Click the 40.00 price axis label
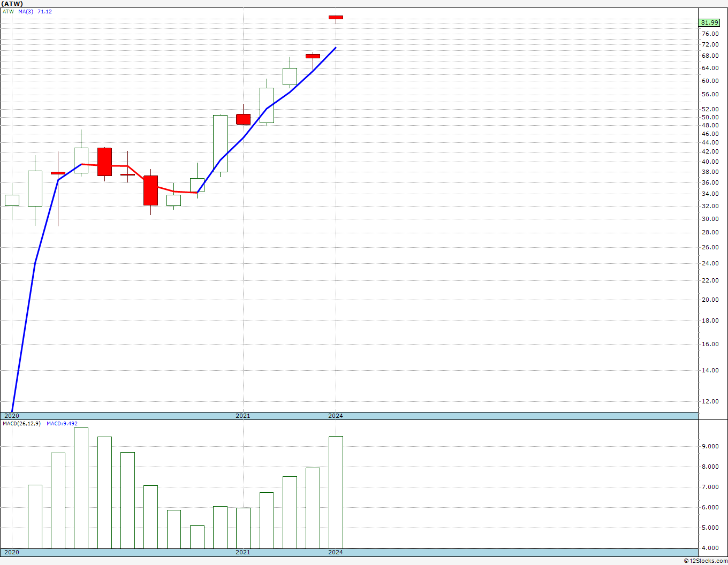Viewport: 728px width, 565px height. (x=710, y=162)
